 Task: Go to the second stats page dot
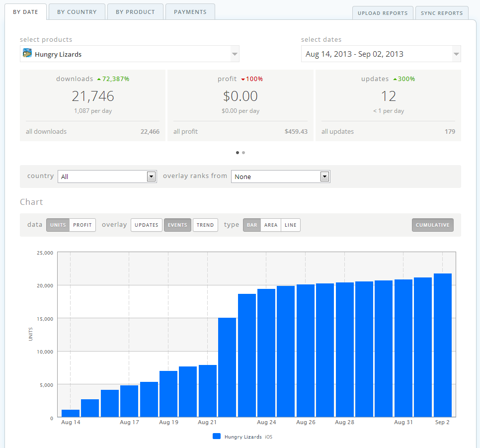243,153
